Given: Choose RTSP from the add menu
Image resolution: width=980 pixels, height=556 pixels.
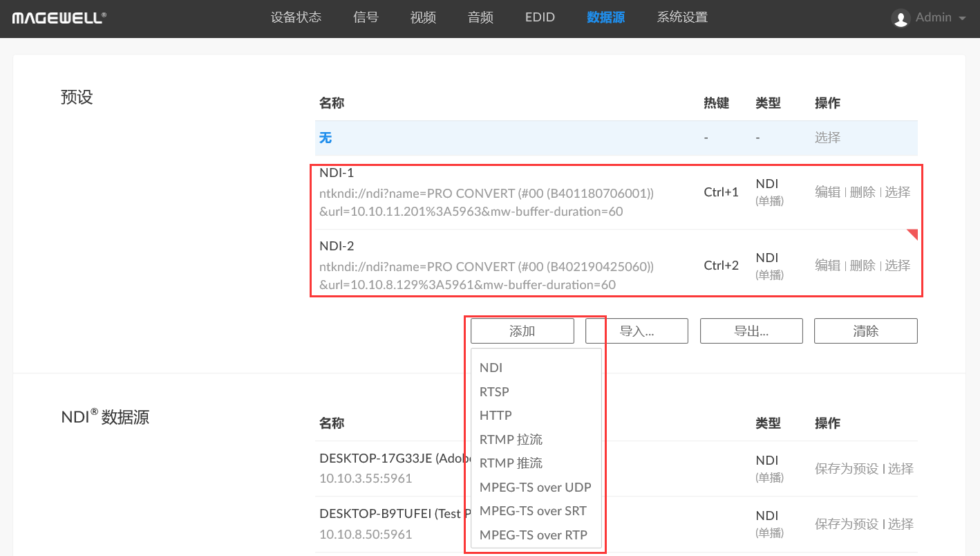Looking at the screenshot, I should [494, 392].
